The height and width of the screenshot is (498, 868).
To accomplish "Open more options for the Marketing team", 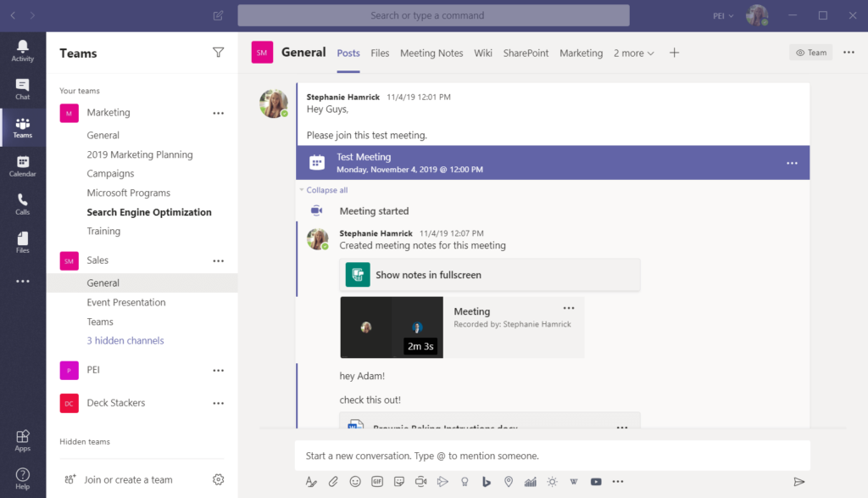I will pyautogui.click(x=218, y=113).
